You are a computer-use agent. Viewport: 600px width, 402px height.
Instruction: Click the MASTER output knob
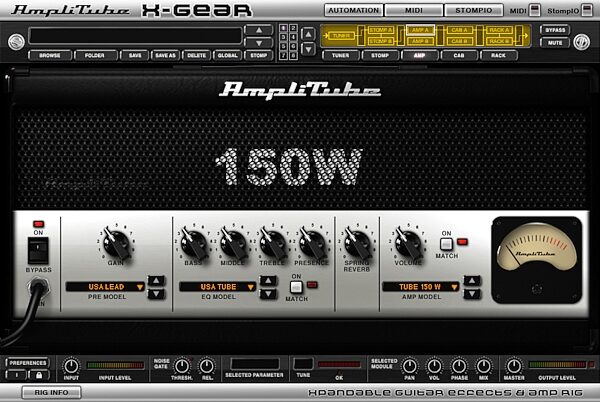tap(514, 366)
